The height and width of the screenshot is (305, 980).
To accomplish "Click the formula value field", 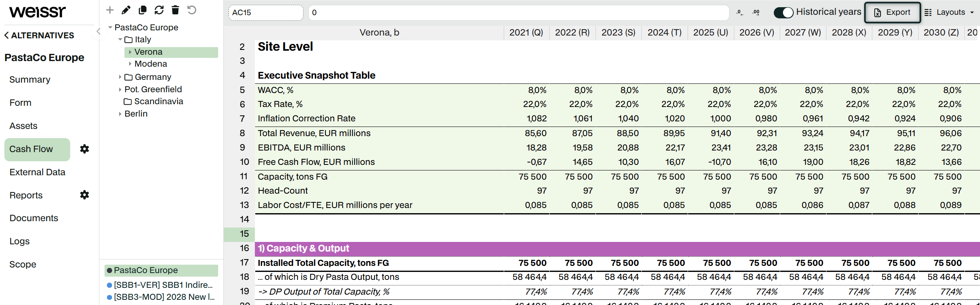I will (x=519, y=12).
